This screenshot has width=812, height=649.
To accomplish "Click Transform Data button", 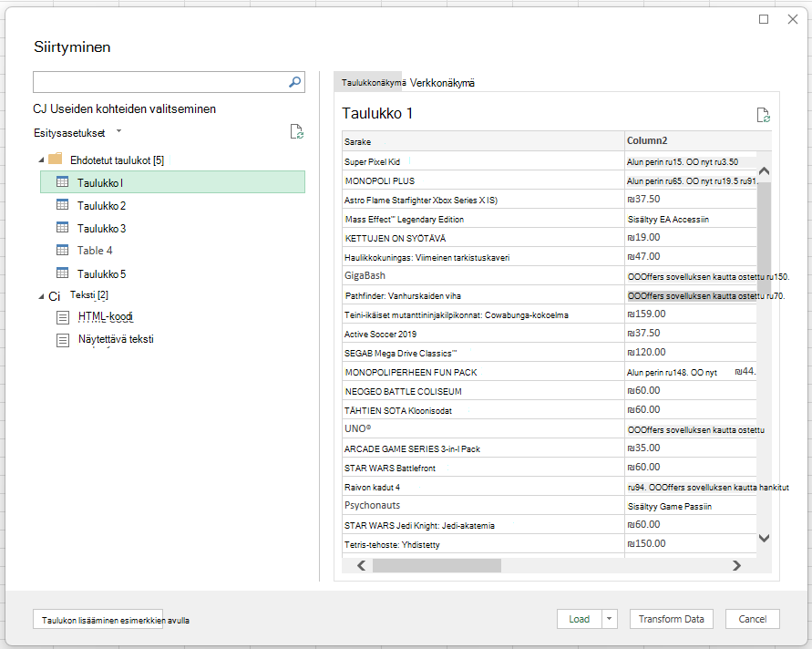I will click(671, 619).
